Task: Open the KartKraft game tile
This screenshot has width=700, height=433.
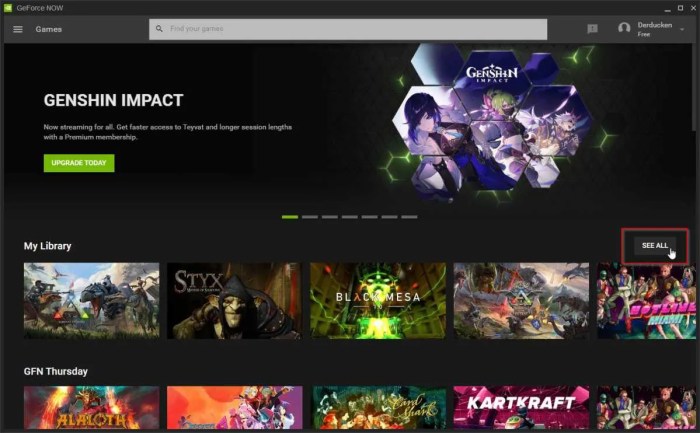Action: (521, 408)
